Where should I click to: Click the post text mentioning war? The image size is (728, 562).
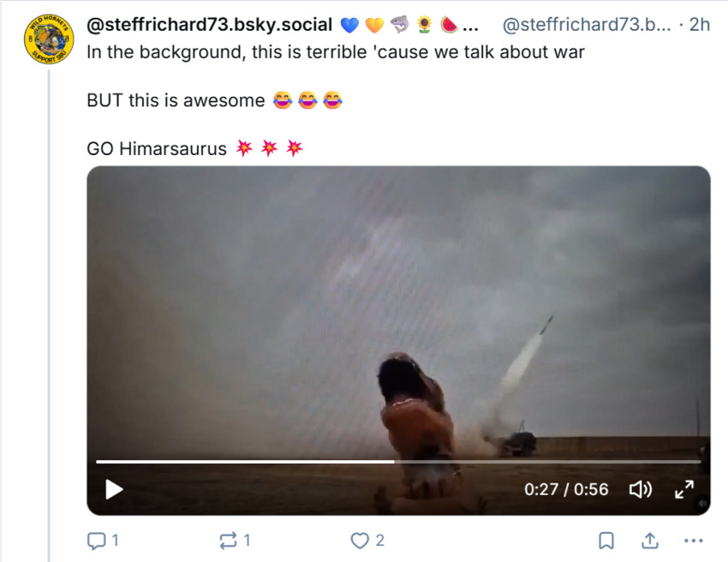pos(336,52)
